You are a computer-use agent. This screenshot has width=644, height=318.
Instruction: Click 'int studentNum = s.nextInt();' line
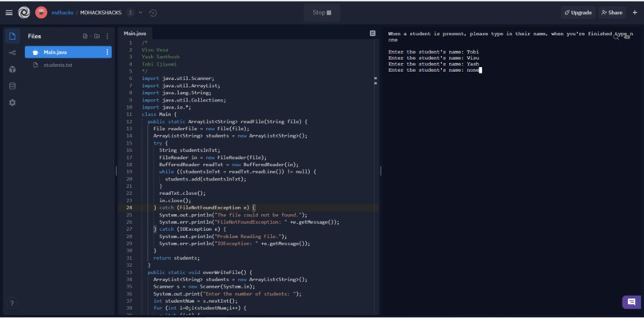196,300
